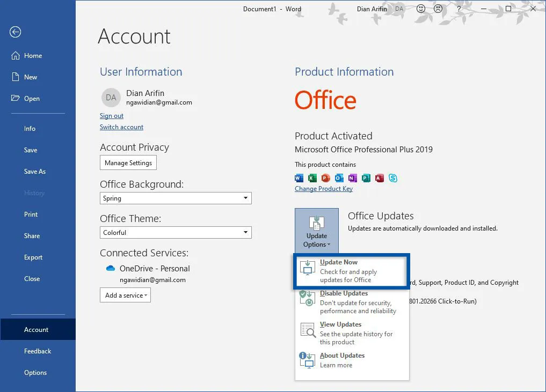546x392 pixels.
Task: Open the Office Theme dropdown showing Colorful
Action: [x=176, y=232]
